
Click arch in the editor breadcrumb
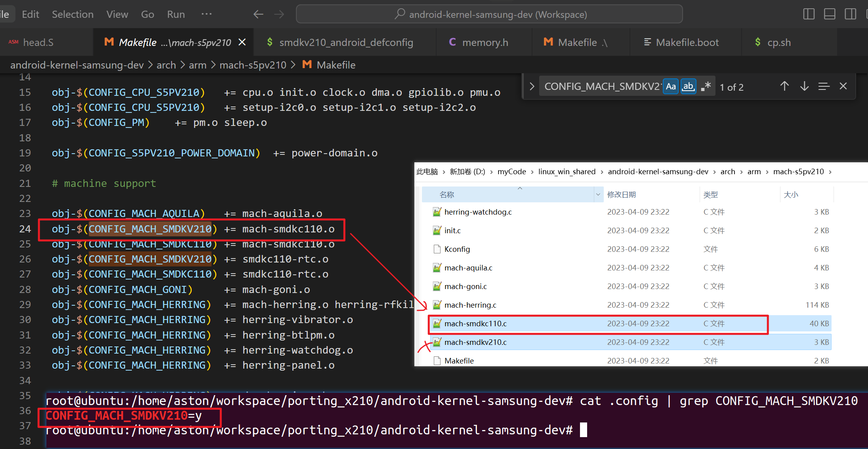166,65
